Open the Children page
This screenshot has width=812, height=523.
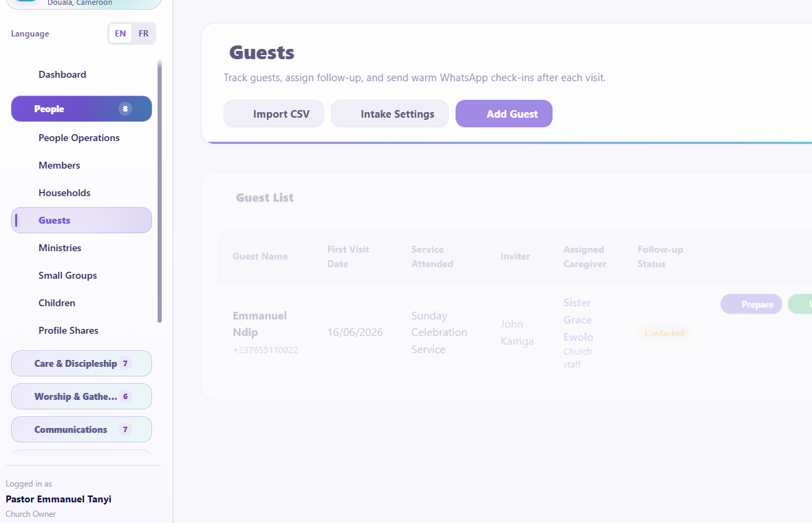pyautogui.click(x=81, y=302)
